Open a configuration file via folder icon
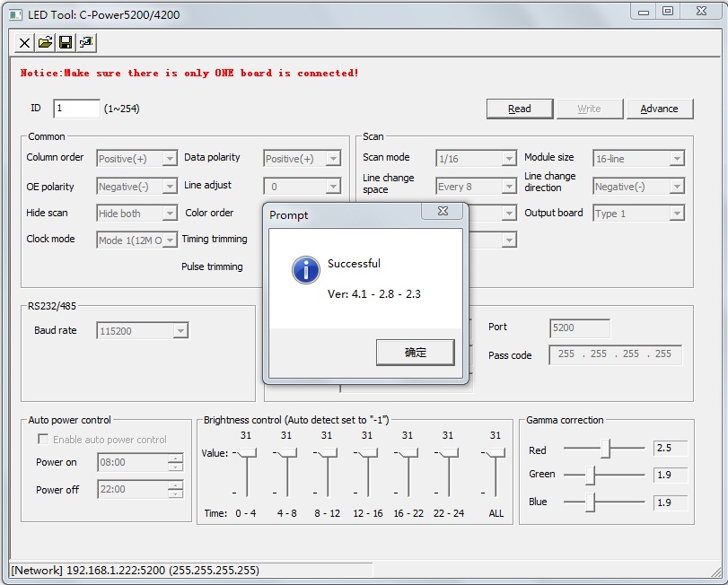The image size is (728, 585). tap(45, 42)
